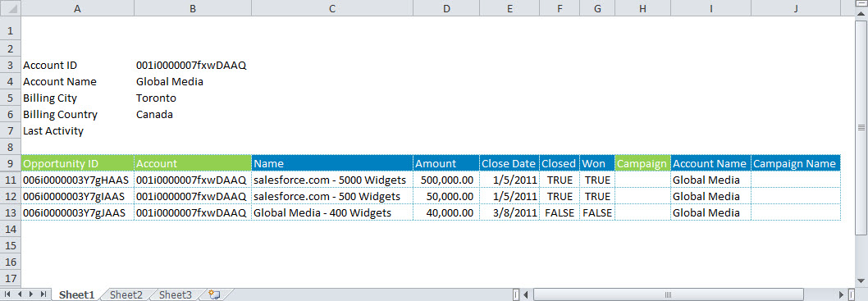The height and width of the screenshot is (301, 868).
Task: Select cell 006i0000003Y7gJAAS
Action: [x=77, y=212]
